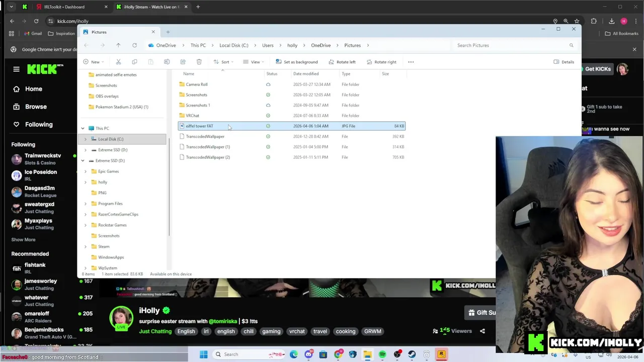Image resolution: width=644 pixels, height=362 pixels.
Task: Click the Copy icon in Explorer toolbar
Action: (134, 62)
